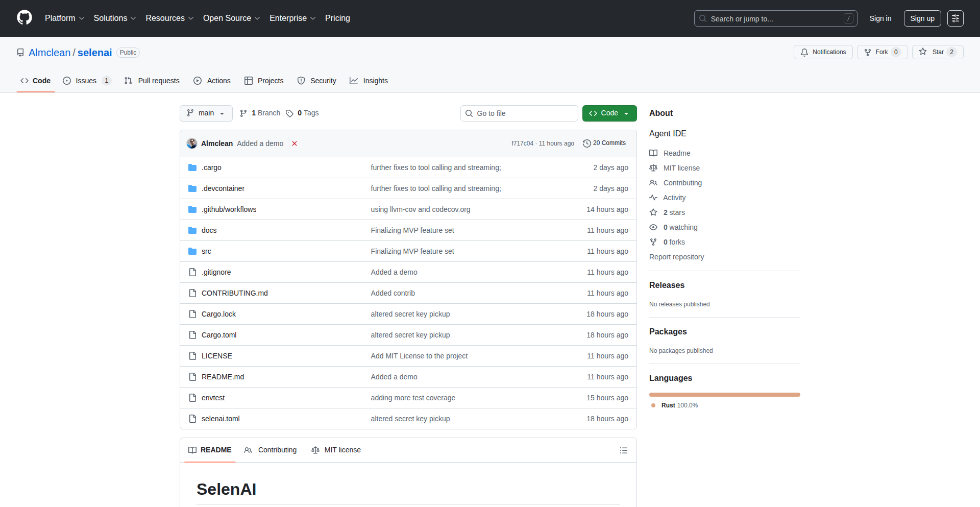The width and height of the screenshot is (980, 507).
Task: Click the repository icon before Almclean
Action: 20,53
